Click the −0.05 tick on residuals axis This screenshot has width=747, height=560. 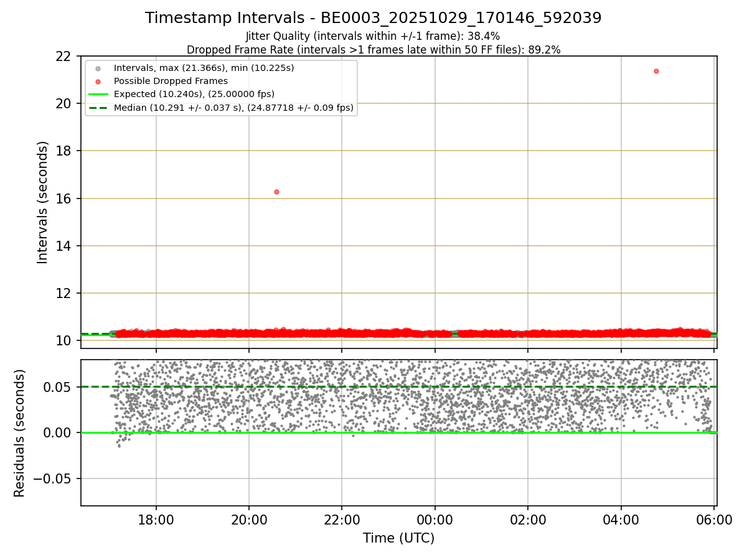tap(52, 478)
